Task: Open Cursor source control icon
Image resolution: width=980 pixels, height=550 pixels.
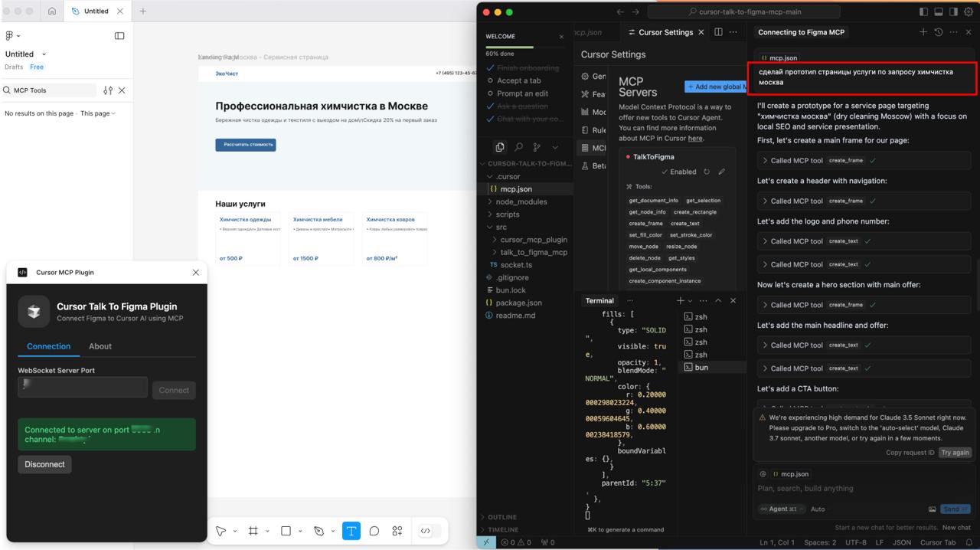Action: click(x=537, y=147)
